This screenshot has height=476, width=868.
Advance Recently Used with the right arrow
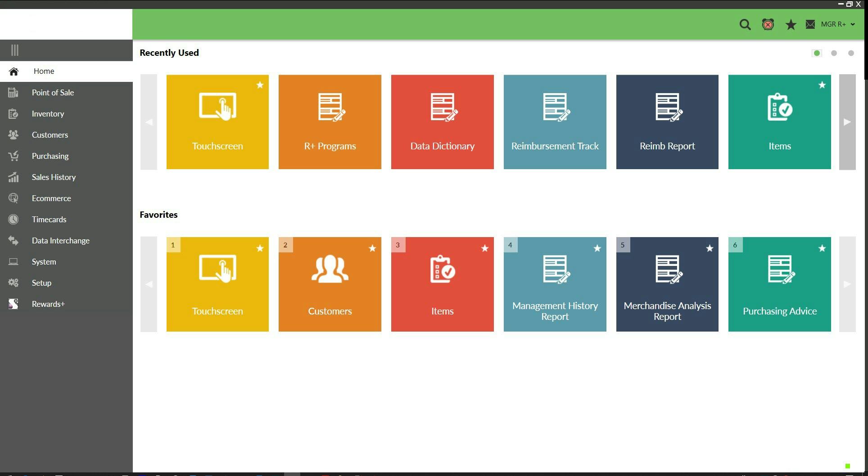[x=847, y=122]
